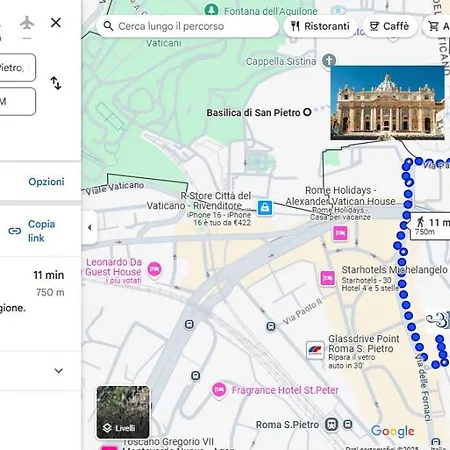Click the Rome Holidays hotel pin
450x450 pixels.
tap(340, 233)
